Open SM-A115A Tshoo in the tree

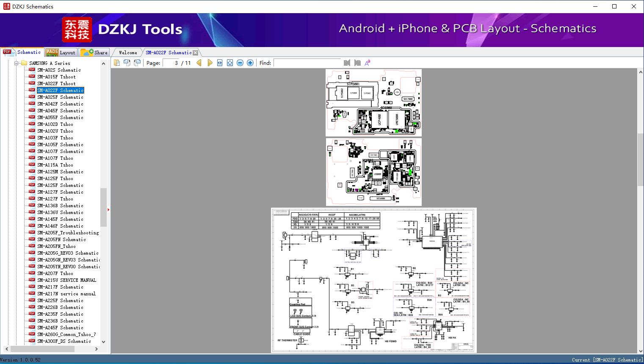[x=55, y=165]
